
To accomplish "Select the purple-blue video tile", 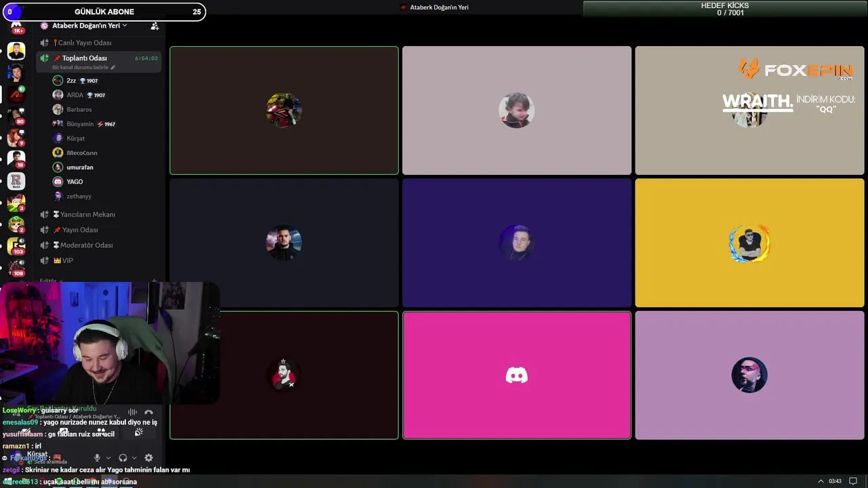I will (517, 243).
